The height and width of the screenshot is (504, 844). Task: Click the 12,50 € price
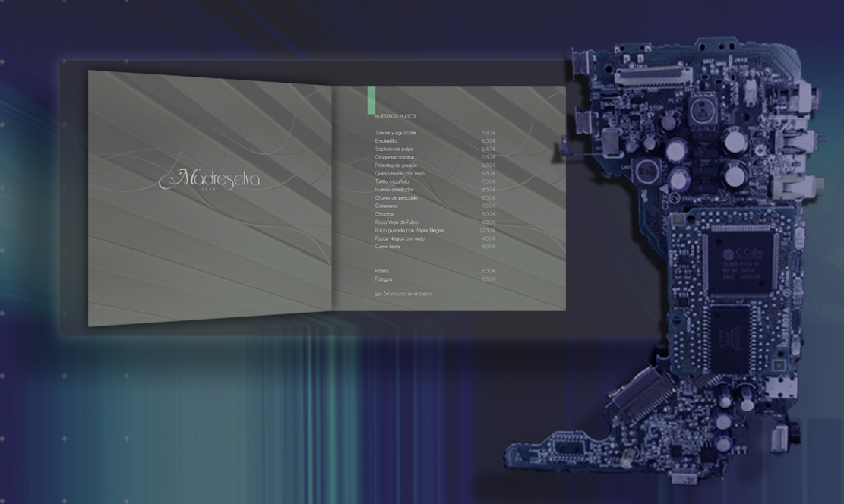[487, 230]
